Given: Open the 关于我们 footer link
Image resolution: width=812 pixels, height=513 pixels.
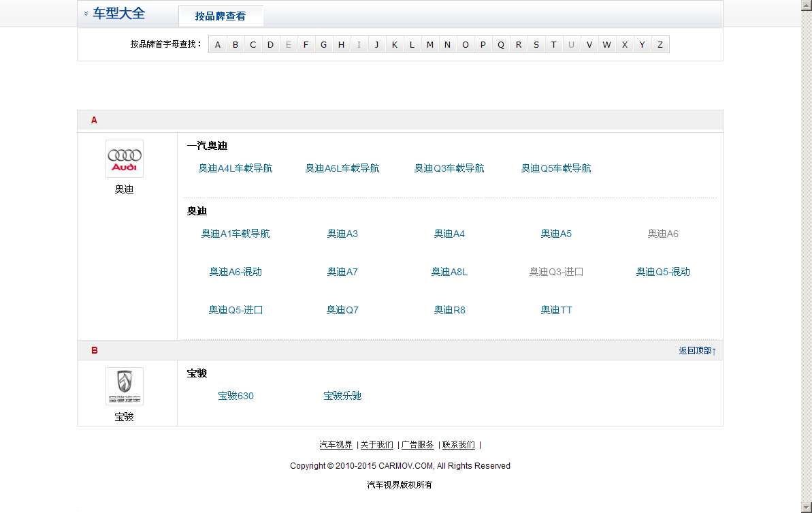Looking at the screenshot, I should pyautogui.click(x=376, y=445).
